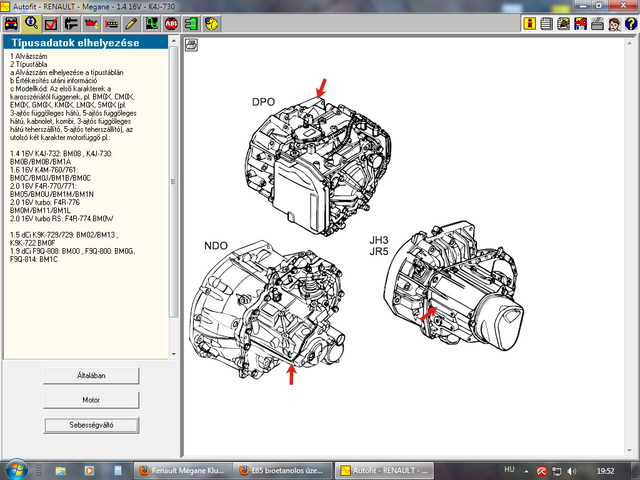The image size is (640, 480).
Task: Click the yellow information 'i' icon
Action: point(529,24)
